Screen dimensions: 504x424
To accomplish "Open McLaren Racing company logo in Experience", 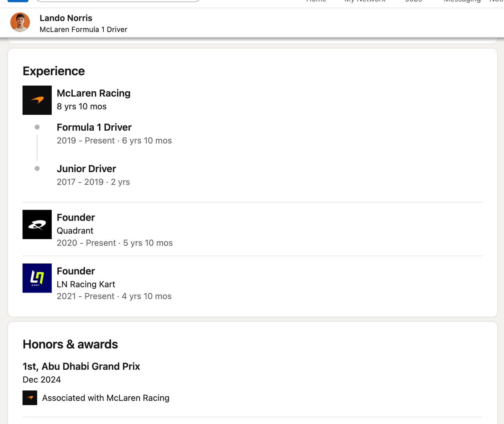I will [x=37, y=100].
